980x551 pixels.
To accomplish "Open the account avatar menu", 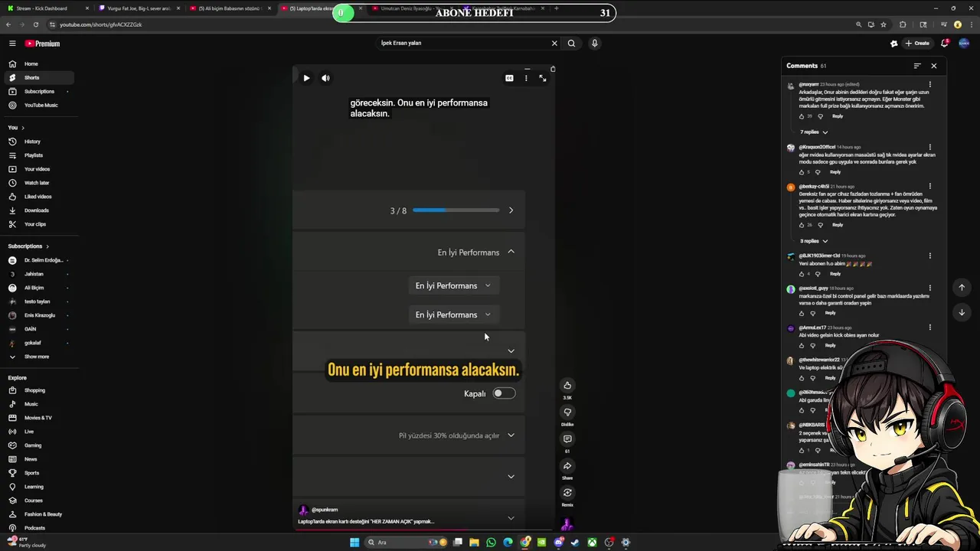I will (964, 44).
